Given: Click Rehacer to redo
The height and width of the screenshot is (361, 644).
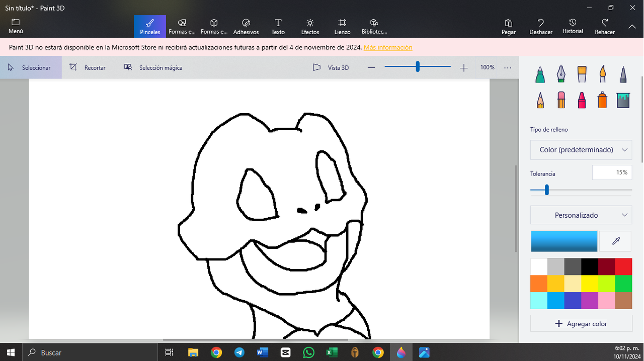Looking at the screenshot, I should (x=605, y=27).
